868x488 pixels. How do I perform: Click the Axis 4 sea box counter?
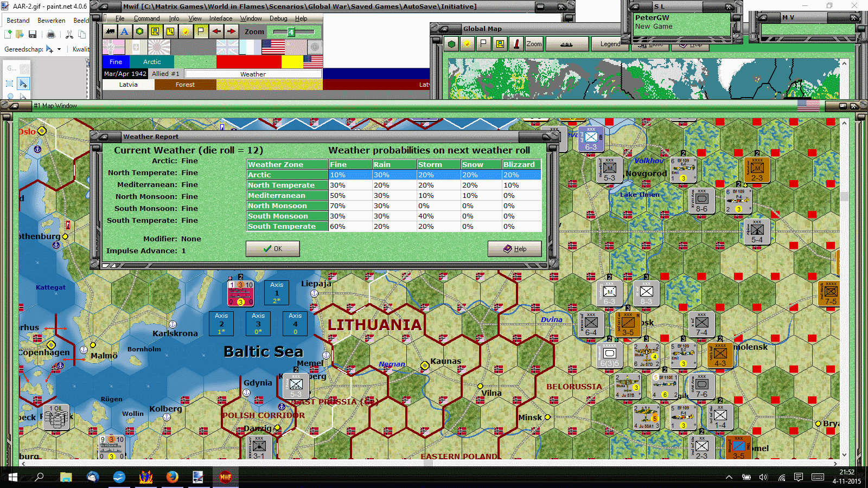tap(295, 324)
